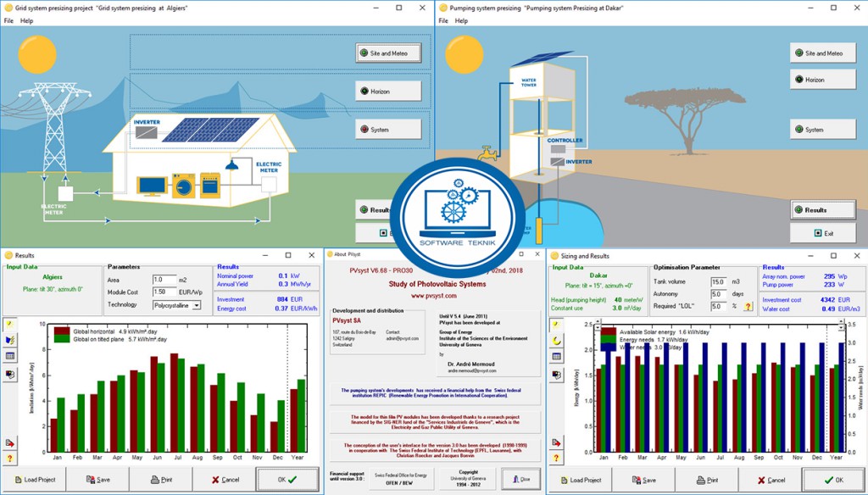Click the Array nom. power 295 Wp value
The width and height of the screenshot is (868, 495).
point(835,276)
